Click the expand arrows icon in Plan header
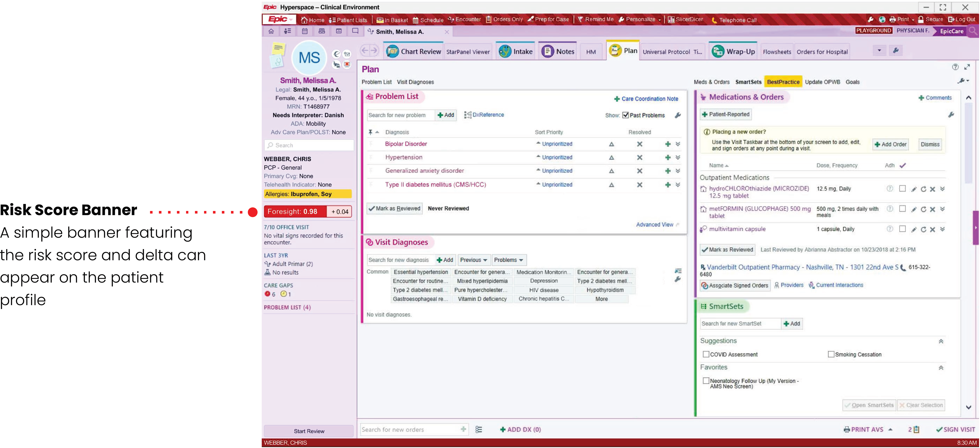This screenshot has width=980, height=448. point(967,67)
